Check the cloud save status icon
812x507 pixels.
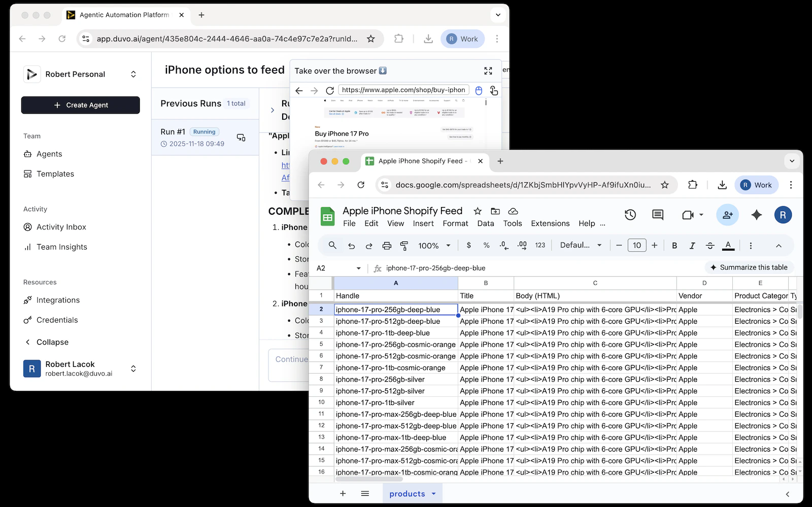[x=513, y=211]
